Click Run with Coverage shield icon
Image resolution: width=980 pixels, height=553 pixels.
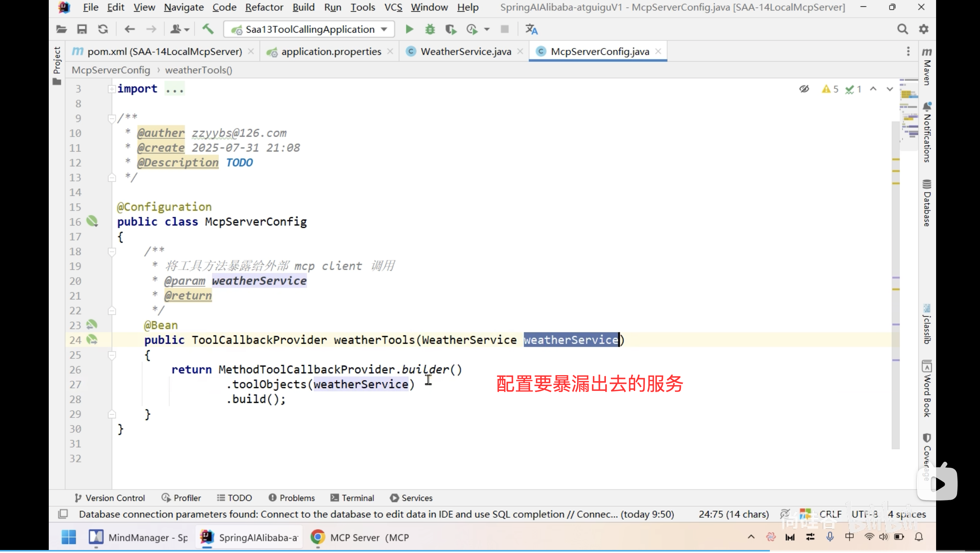coord(451,29)
